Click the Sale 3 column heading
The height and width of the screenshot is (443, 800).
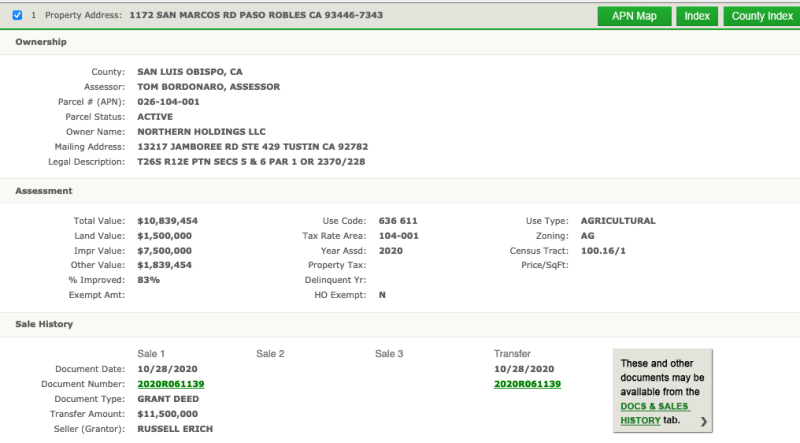pos(389,354)
